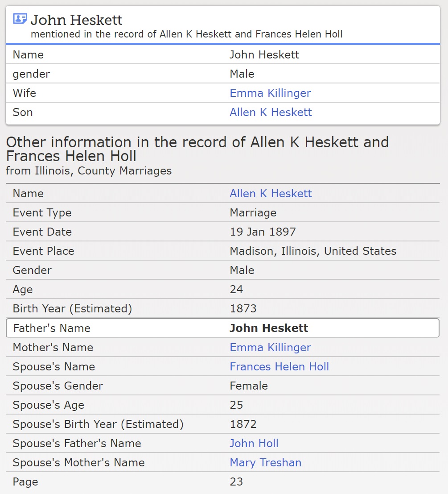Click the record card icon beside John Heskett
This screenshot has height=494, width=448.
20,19
